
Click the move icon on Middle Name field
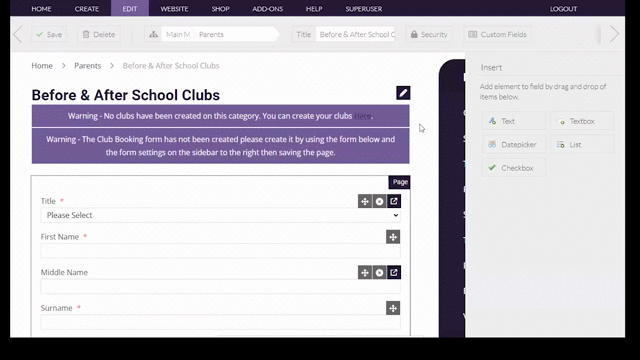[x=365, y=273]
